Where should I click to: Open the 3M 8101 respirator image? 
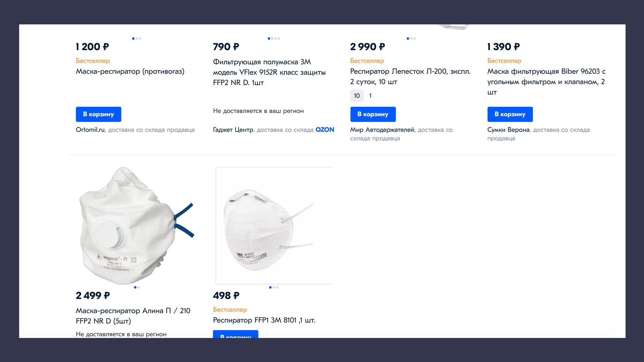pyautogui.click(x=274, y=226)
